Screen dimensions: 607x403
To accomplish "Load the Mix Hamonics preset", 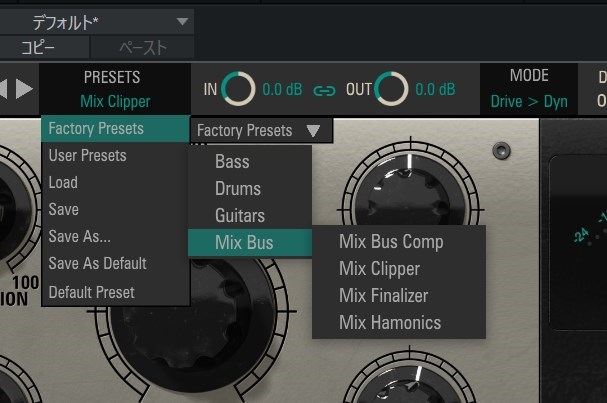I will click(389, 322).
